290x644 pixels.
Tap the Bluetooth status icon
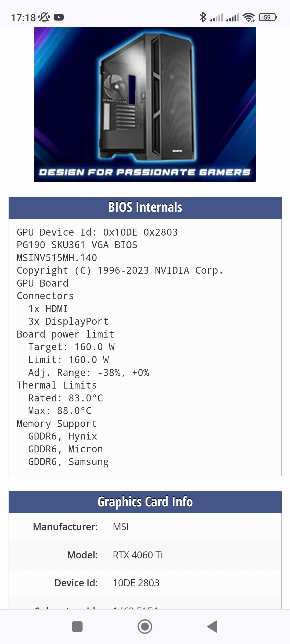[203, 17]
